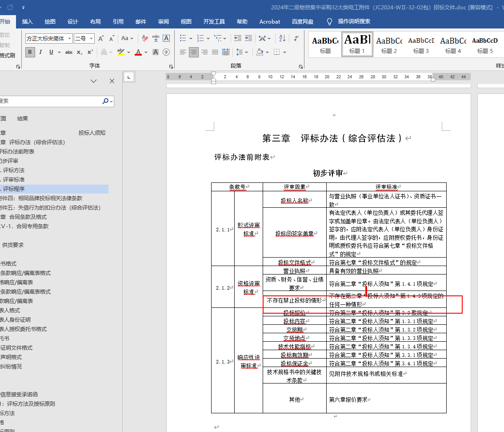Screen dimensions: 504x432
Task: Open the font name dropdown
Action: [70, 39]
